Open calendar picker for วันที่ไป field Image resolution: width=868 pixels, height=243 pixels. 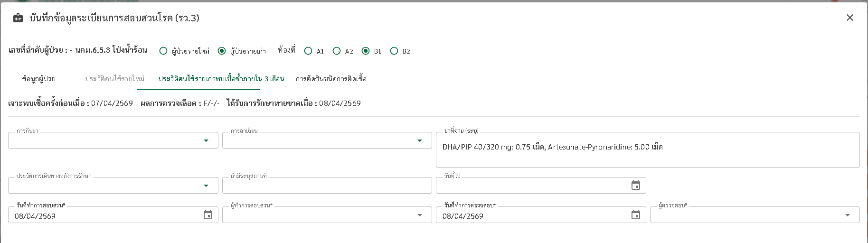[635, 186]
